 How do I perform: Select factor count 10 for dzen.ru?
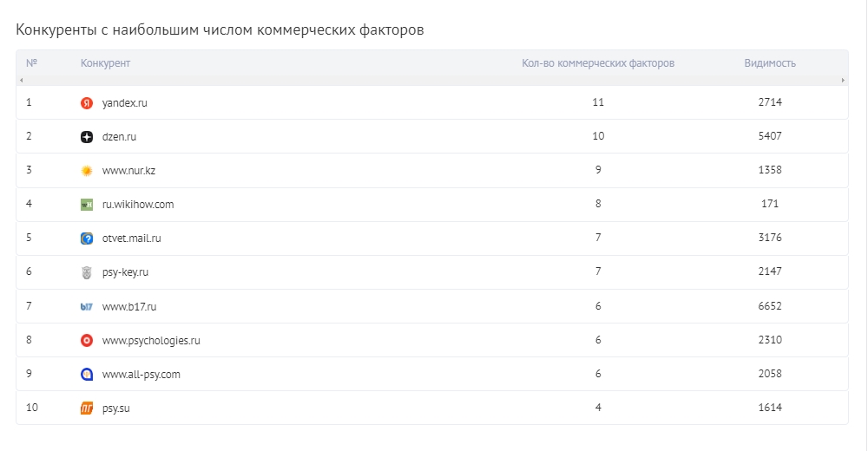(598, 136)
